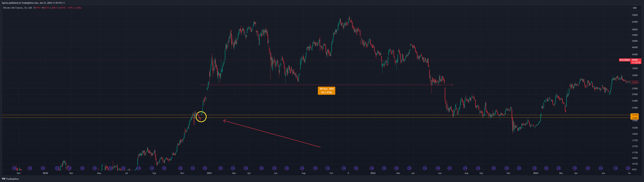Click the 14950 price scale label
644x182 pixels.
(x=635, y=134)
